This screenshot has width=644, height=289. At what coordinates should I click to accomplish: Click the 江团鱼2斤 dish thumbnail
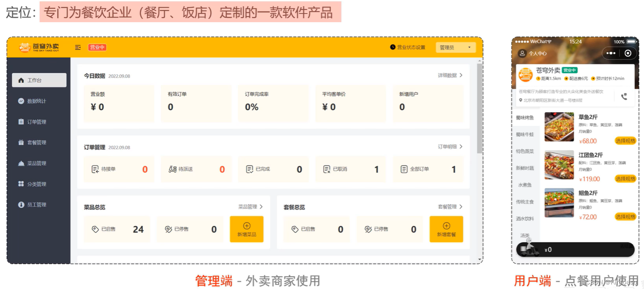point(559,165)
